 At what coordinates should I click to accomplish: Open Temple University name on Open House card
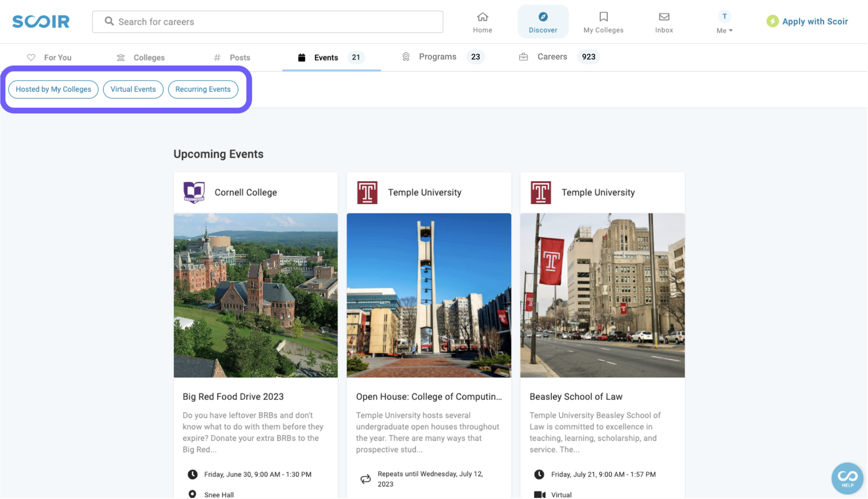425,192
